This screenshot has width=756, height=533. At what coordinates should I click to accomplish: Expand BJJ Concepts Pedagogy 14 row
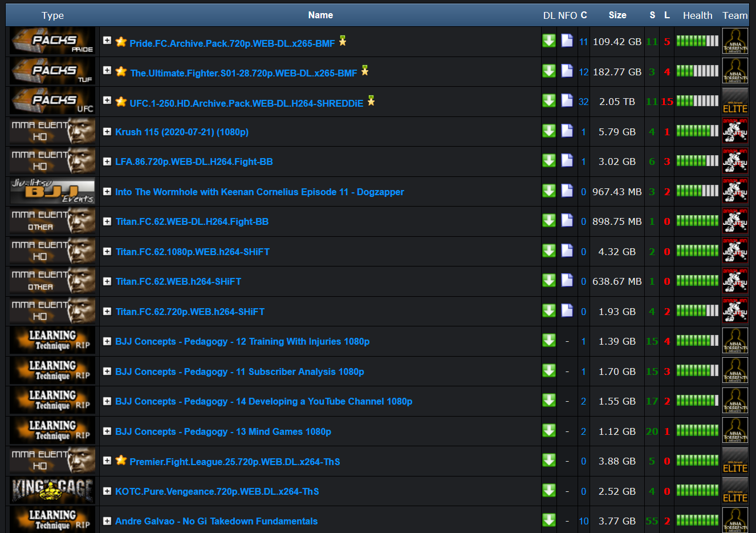pos(107,401)
